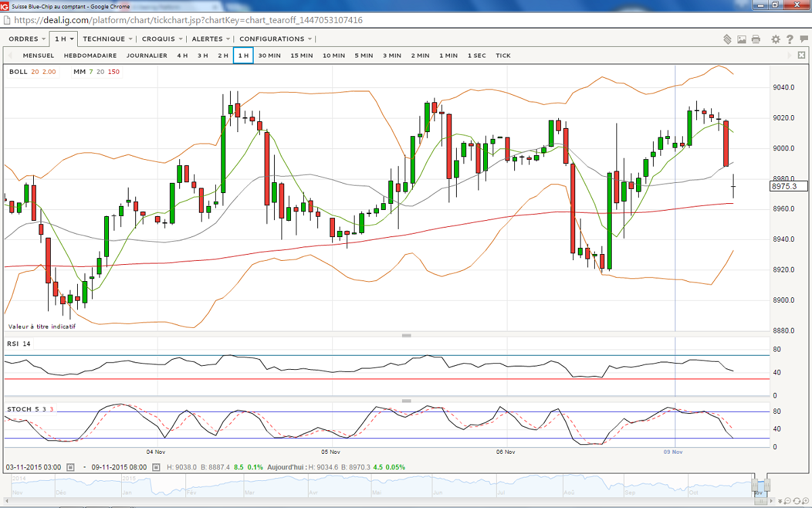The image size is (812, 508).
Task: Expand the ORDRES dropdown menu
Action: [x=27, y=39]
